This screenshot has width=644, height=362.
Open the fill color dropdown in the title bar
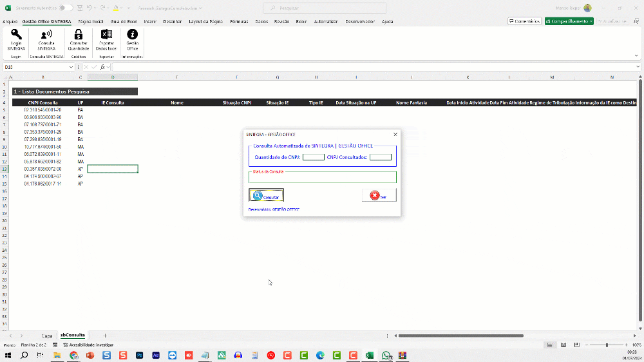[x=122, y=8]
